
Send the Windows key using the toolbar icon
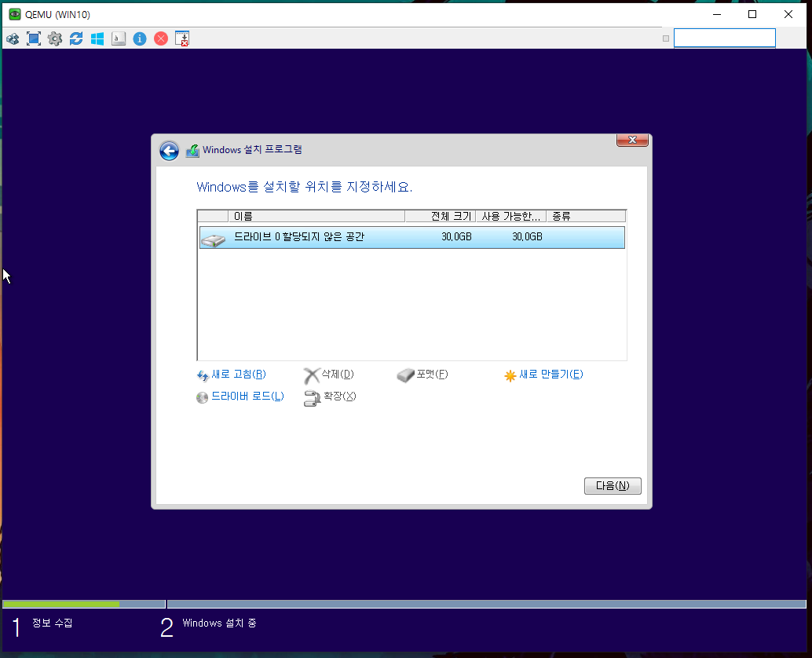coord(97,38)
